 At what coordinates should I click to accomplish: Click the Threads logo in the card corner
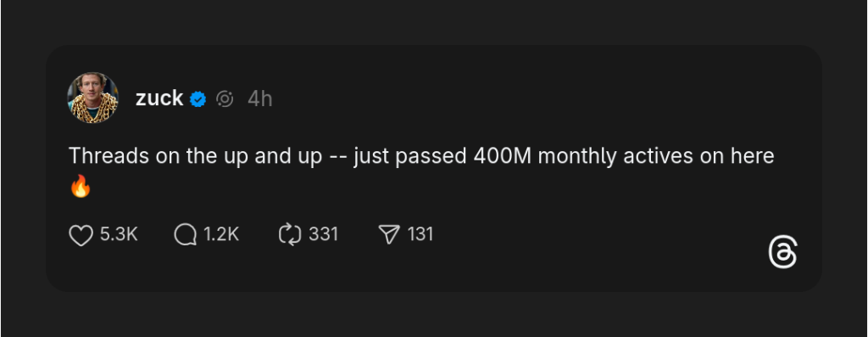click(x=783, y=253)
